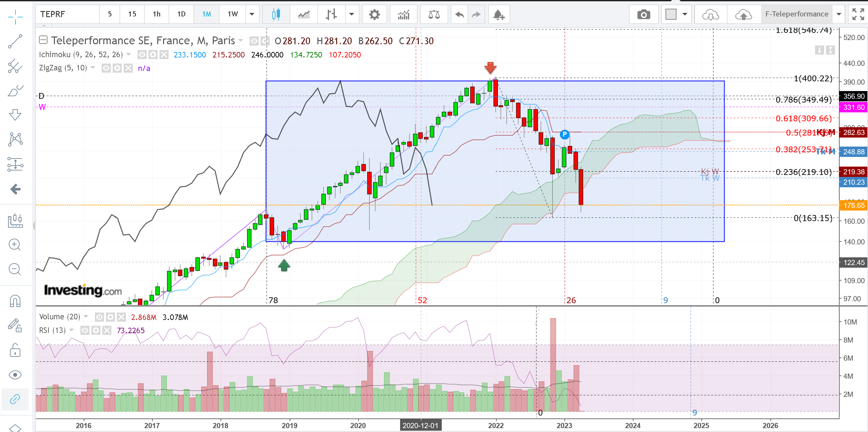Remove the ZigZag indicator

coord(128,68)
